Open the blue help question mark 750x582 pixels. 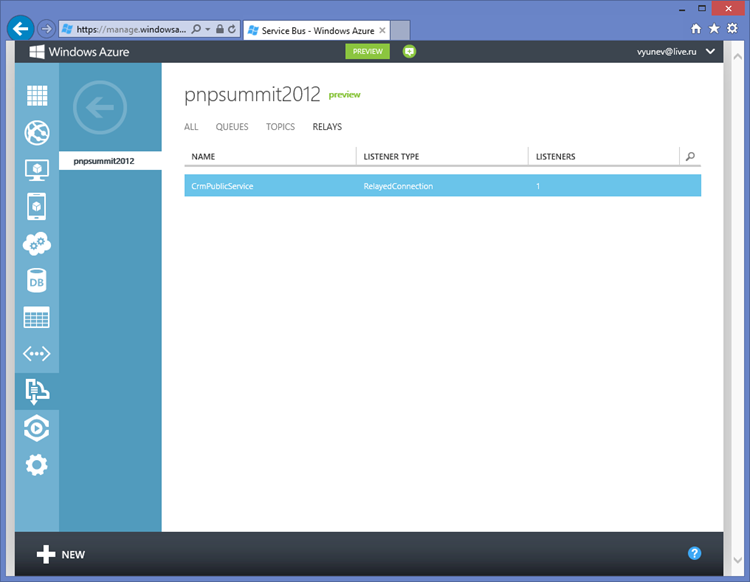(x=695, y=553)
